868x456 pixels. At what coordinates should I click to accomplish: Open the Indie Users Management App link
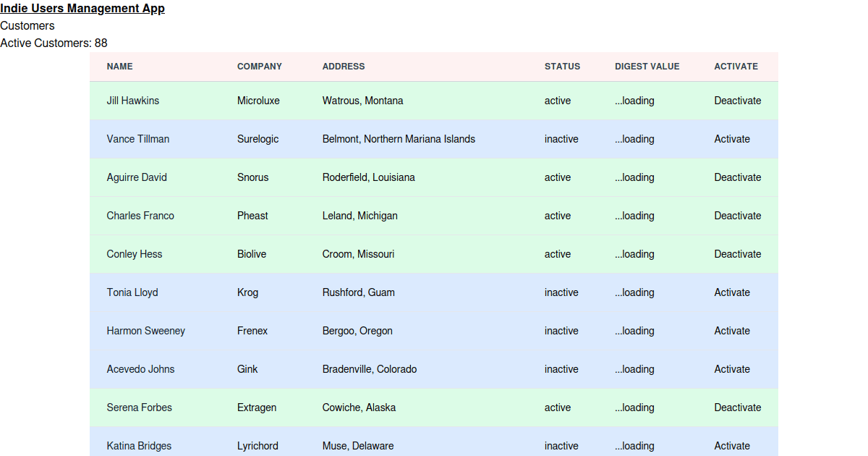point(82,9)
